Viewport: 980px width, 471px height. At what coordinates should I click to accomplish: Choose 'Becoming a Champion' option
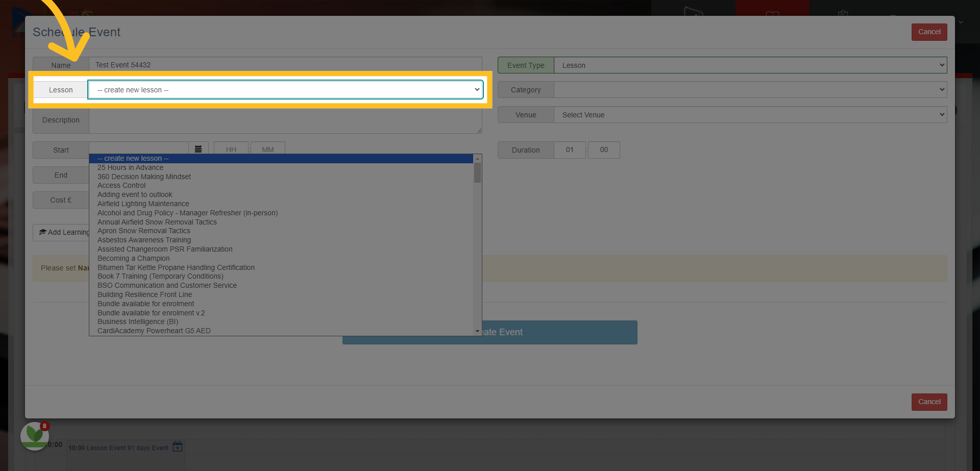coord(281,258)
